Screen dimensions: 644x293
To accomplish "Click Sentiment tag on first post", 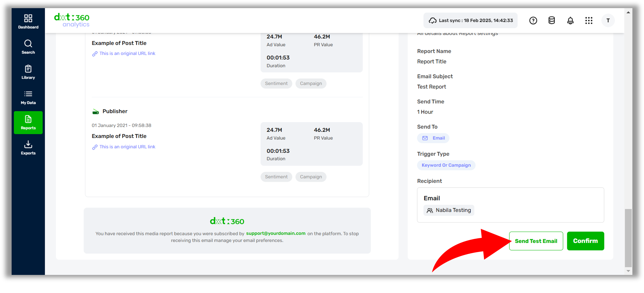I will click(276, 84).
